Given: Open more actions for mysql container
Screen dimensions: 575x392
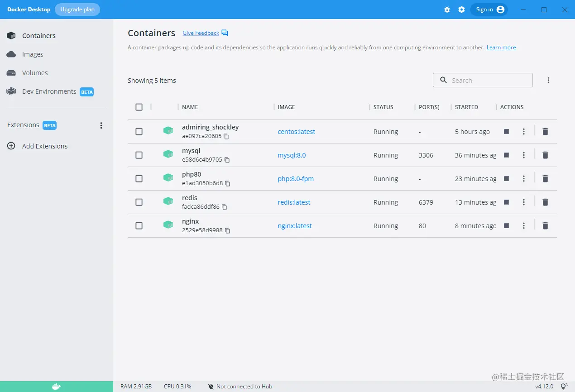Looking at the screenshot, I should 524,155.
